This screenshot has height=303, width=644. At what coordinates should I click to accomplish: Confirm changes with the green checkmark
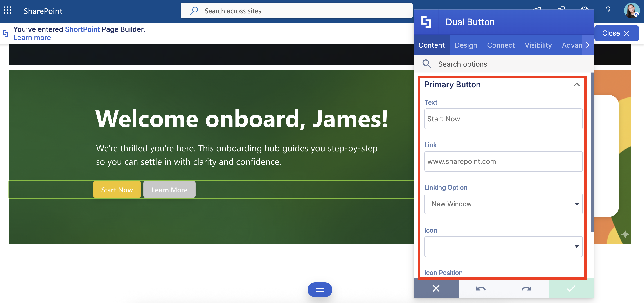point(571,289)
